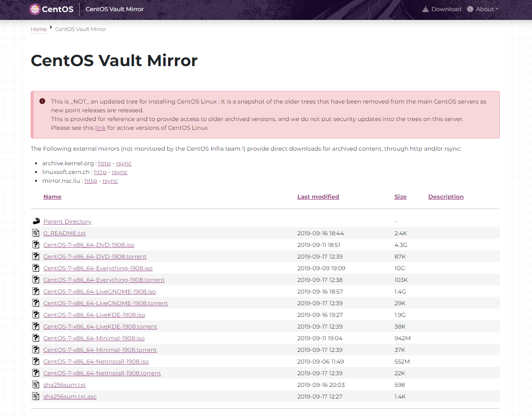Download CentOS-7-x86_64-DVD-1908.iso
Viewport: 532px width, 418px height.
coord(89,245)
